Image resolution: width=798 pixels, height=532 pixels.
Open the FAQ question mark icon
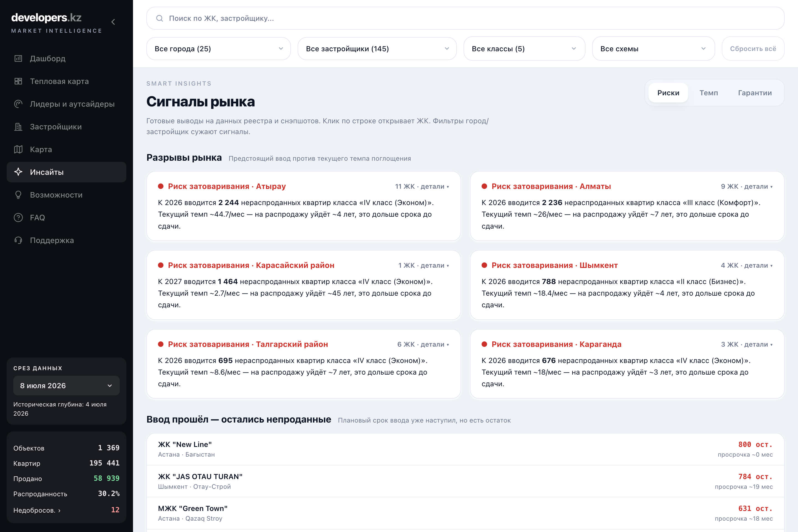point(18,218)
